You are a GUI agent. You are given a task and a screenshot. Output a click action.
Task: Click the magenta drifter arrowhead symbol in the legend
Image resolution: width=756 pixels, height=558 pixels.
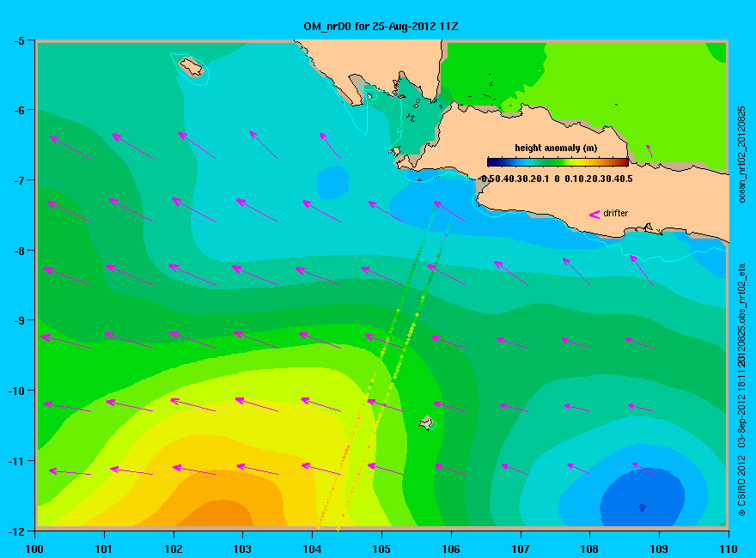click(594, 215)
